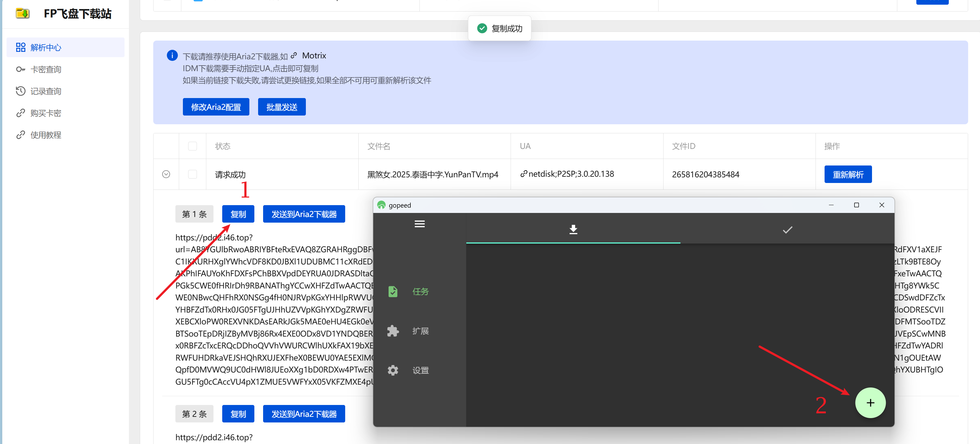Click 重新解析 button
The height and width of the screenshot is (444, 980).
tap(848, 174)
